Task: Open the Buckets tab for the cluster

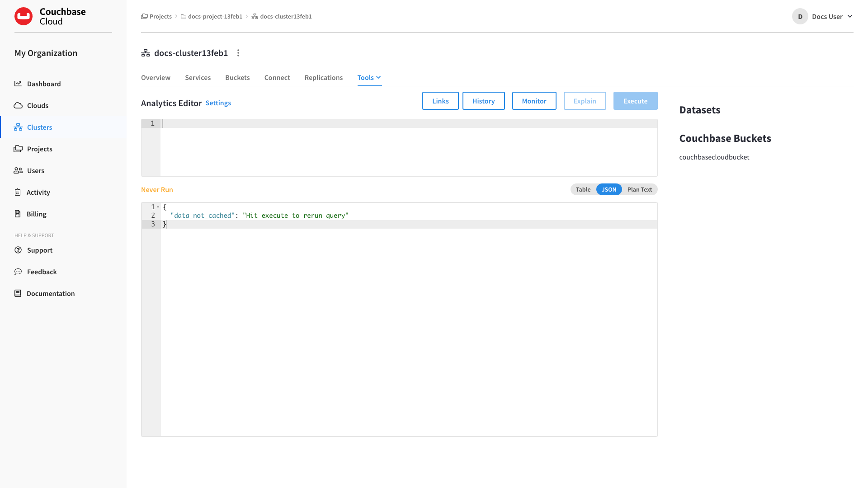Action: coord(237,77)
